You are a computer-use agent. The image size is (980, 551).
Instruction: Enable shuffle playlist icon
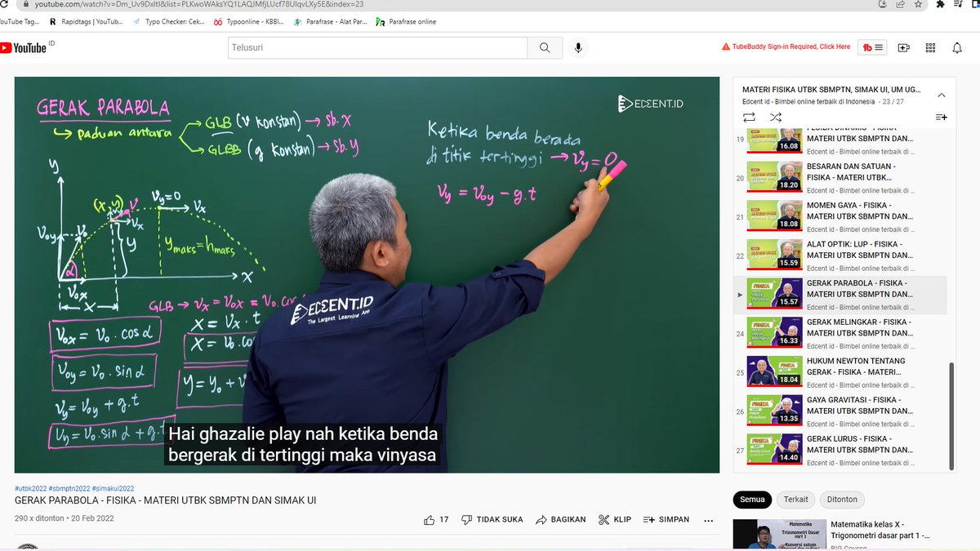(776, 117)
